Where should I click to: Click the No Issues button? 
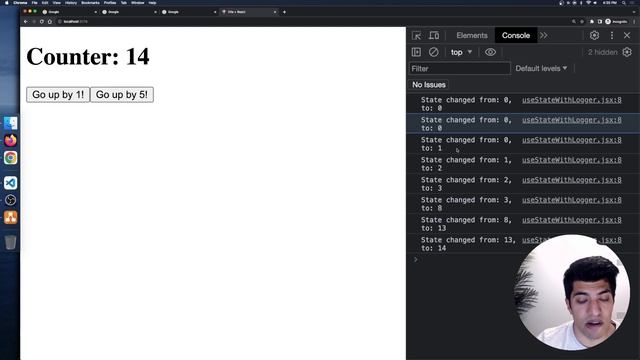tap(429, 85)
